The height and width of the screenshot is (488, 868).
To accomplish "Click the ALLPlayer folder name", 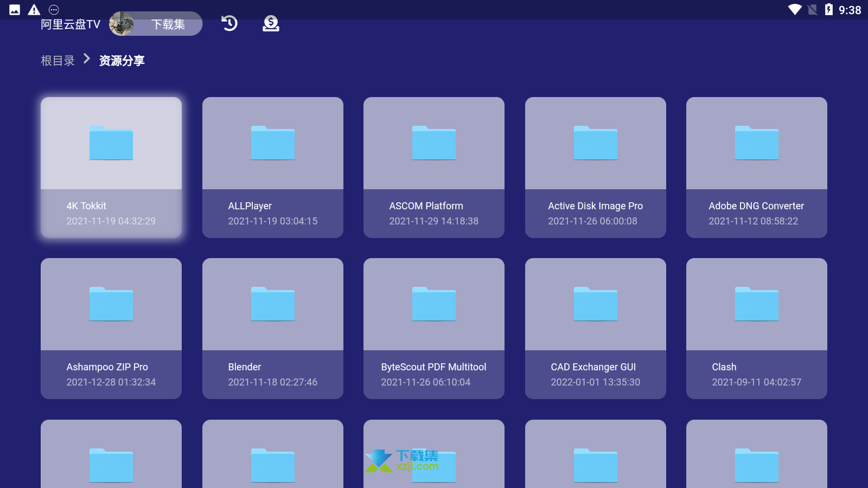I will coord(250,206).
